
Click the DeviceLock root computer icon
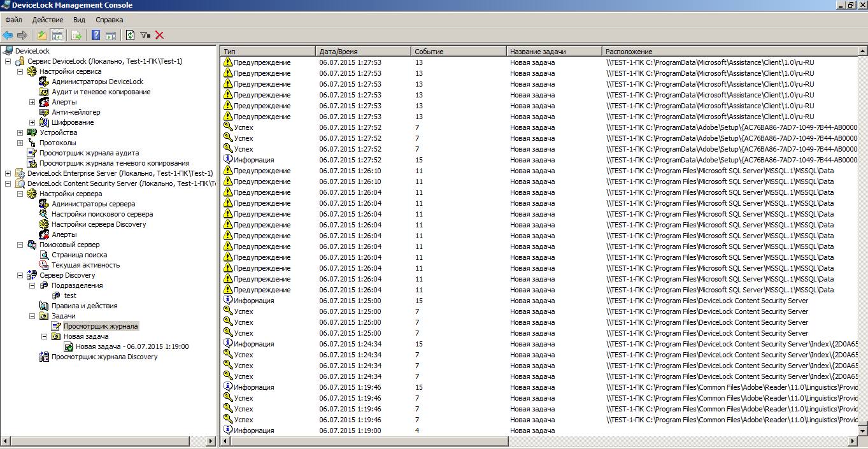[8, 51]
